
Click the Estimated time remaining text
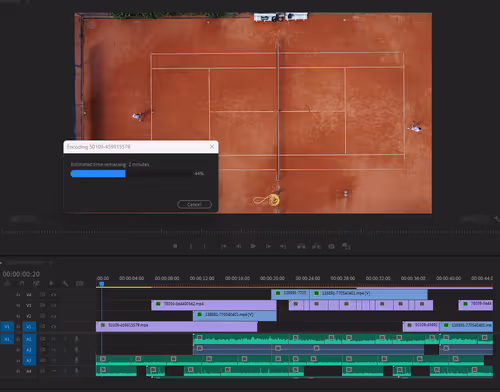pyautogui.click(x=110, y=164)
